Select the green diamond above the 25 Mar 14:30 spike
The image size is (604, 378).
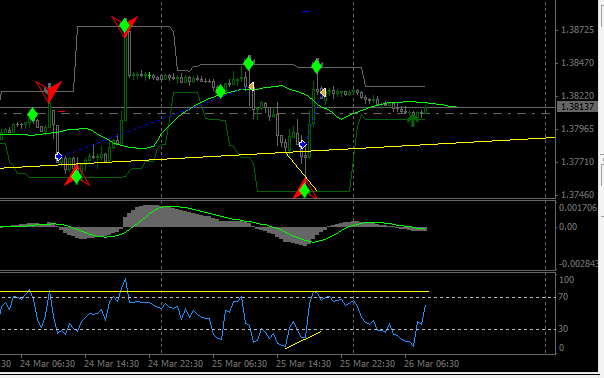click(x=317, y=66)
